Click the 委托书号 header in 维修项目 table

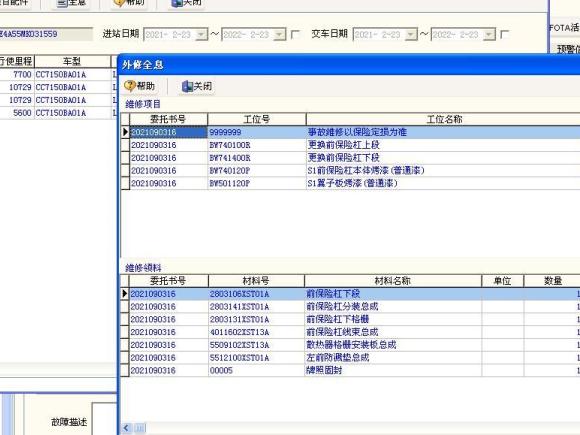pos(168,119)
